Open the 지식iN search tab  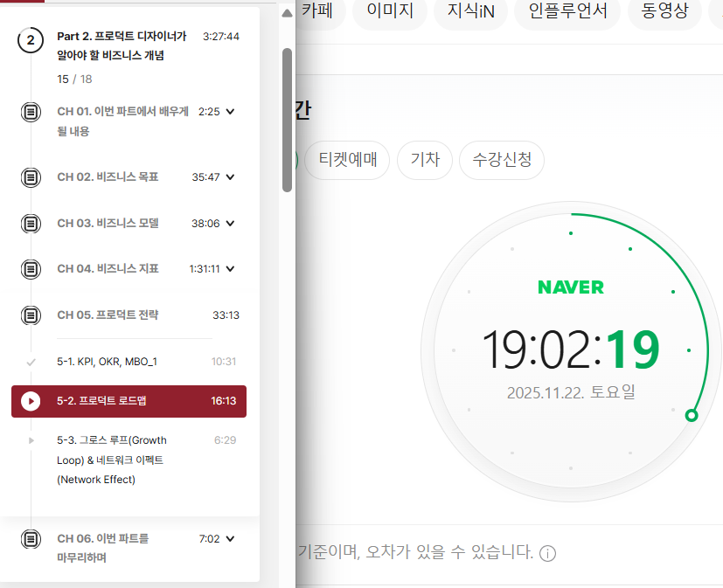470,11
